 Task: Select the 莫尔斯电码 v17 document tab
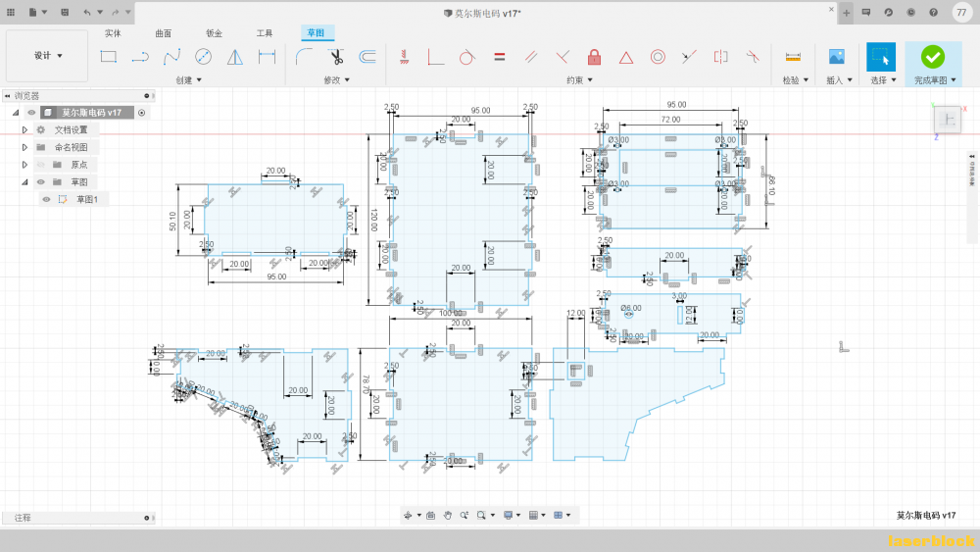482,13
